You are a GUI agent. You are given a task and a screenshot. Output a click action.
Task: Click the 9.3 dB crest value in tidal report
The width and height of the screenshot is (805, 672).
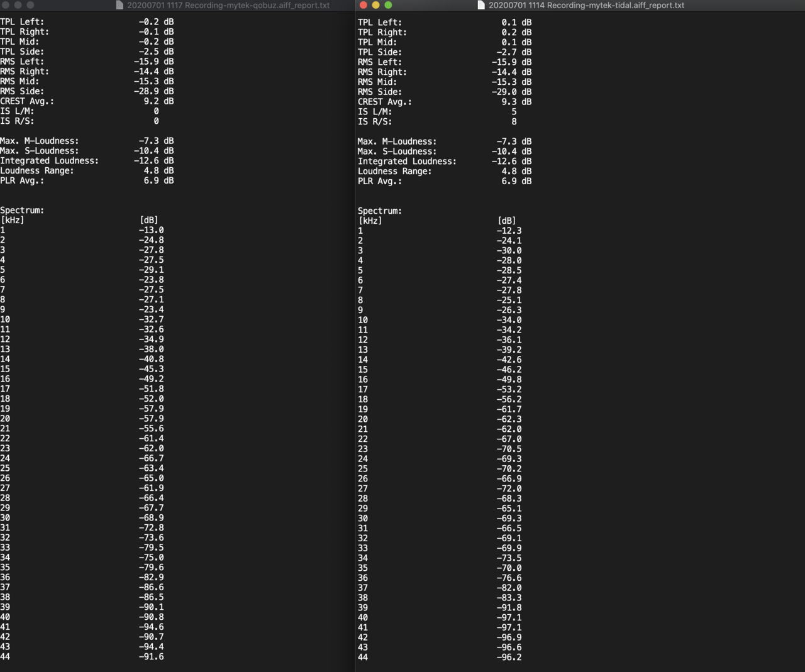[516, 102]
